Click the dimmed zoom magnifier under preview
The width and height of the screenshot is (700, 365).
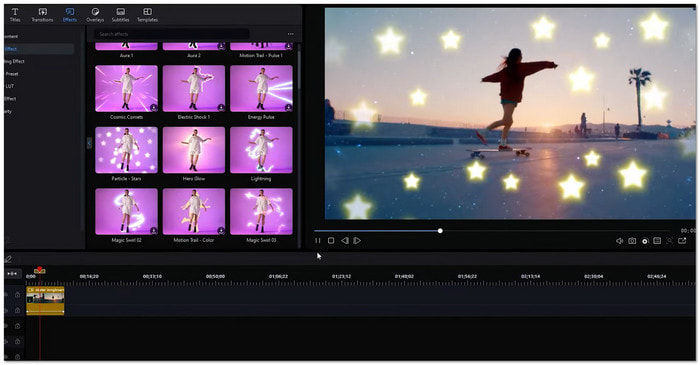(670, 241)
